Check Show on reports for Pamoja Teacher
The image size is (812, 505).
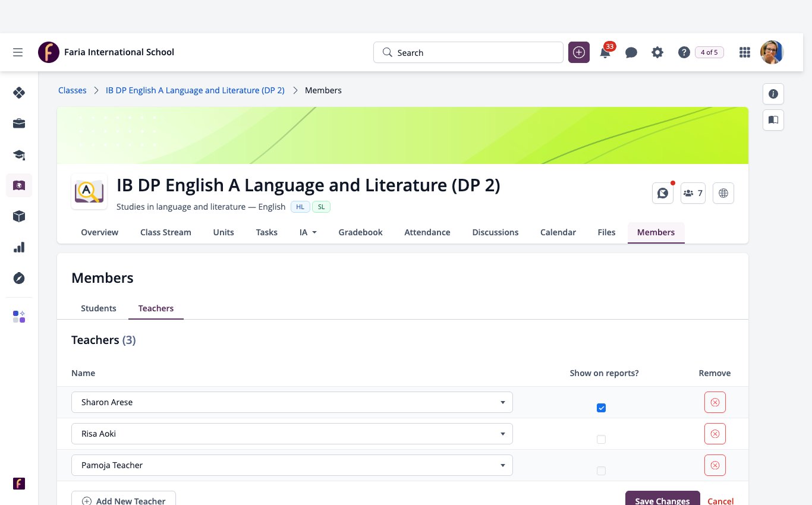[x=601, y=471]
